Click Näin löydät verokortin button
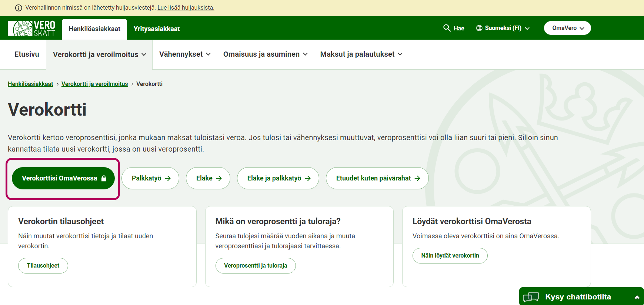This screenshot has height=305, width=644. (450, 256)
